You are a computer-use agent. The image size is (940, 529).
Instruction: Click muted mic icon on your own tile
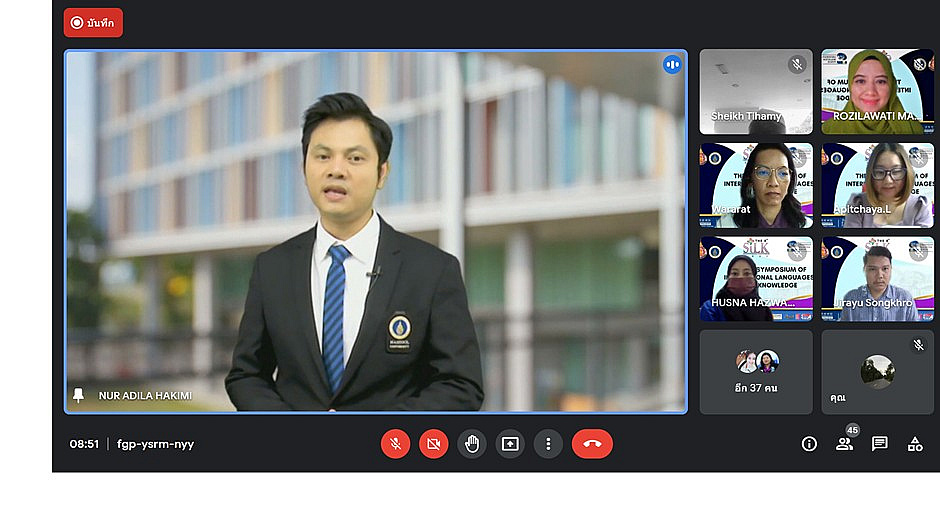(x=918, y=345)
